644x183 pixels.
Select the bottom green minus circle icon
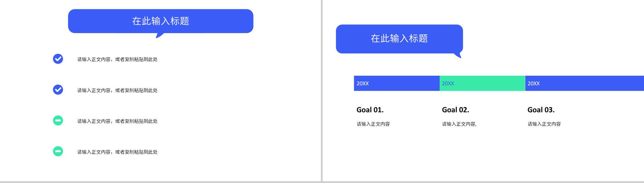click(x=58, y=151)
